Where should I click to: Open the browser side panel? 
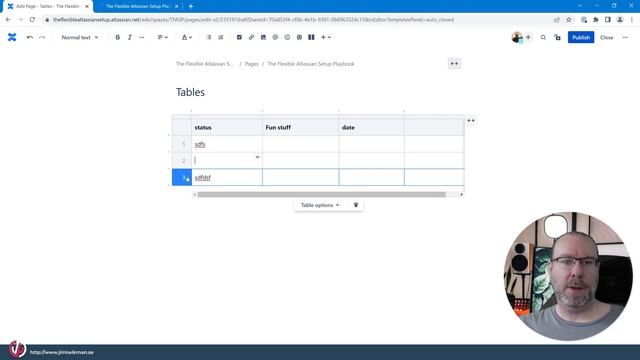click(x=608, y=20)
